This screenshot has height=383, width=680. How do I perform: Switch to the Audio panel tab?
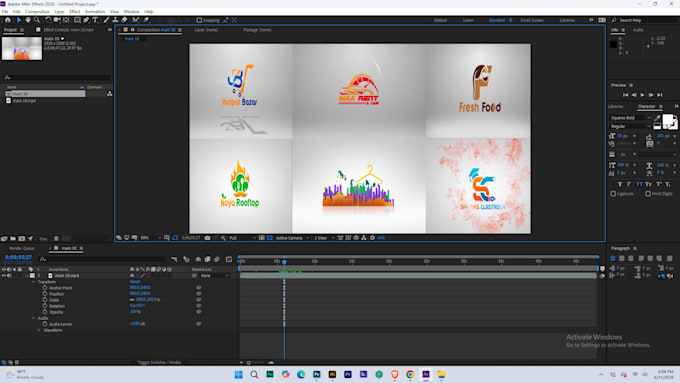point(638,30)
